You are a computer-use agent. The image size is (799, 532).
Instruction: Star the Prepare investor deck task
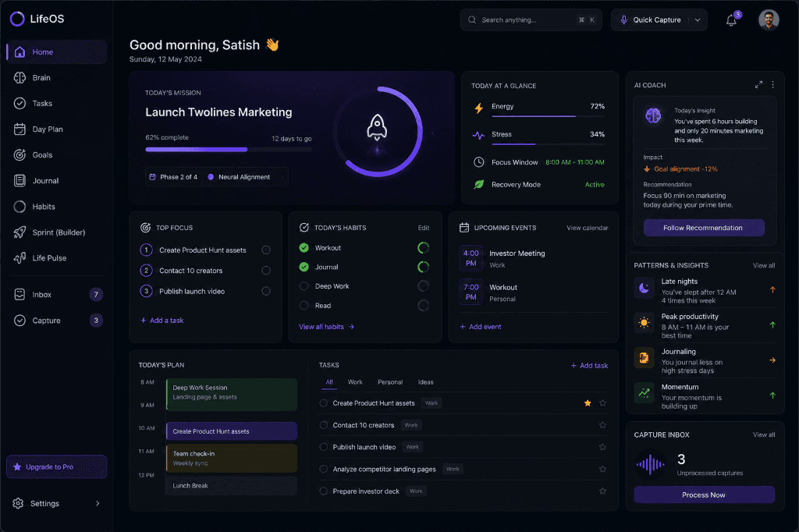(x=603, y=491)
